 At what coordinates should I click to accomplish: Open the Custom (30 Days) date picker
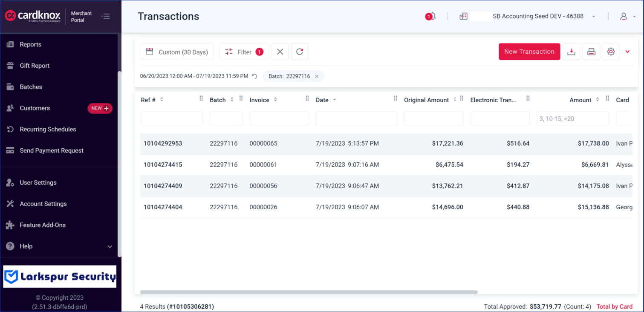(x=177, y=52)
